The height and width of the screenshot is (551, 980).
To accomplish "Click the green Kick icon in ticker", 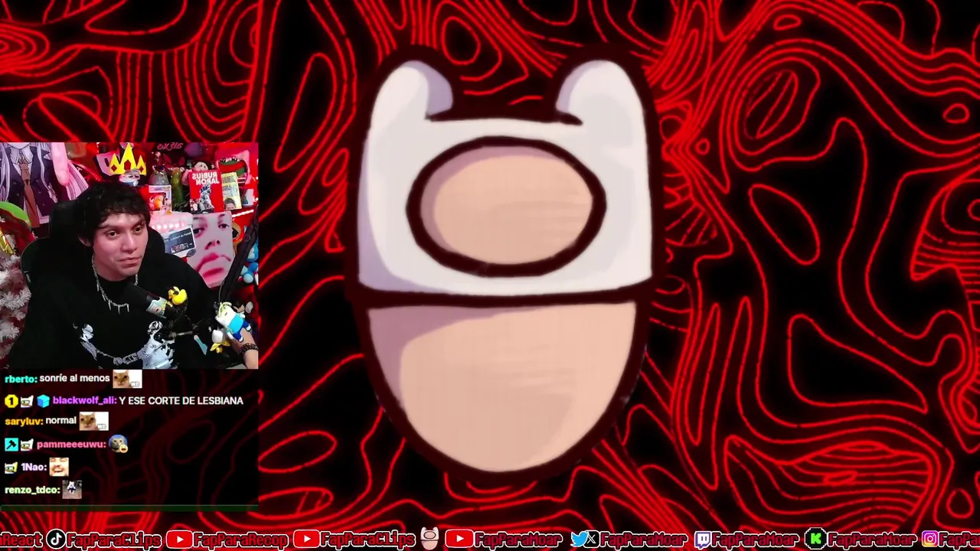I will click(x=816, y=540).
